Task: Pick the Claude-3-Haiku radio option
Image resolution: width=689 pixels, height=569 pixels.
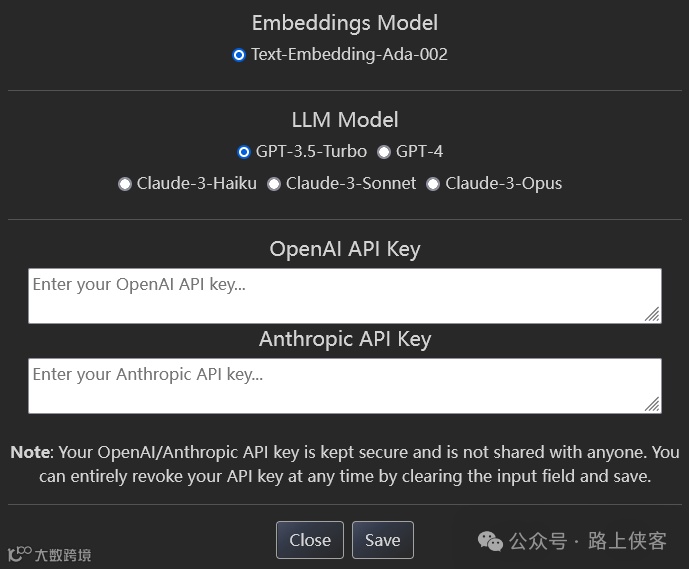Action: [125, 184]
